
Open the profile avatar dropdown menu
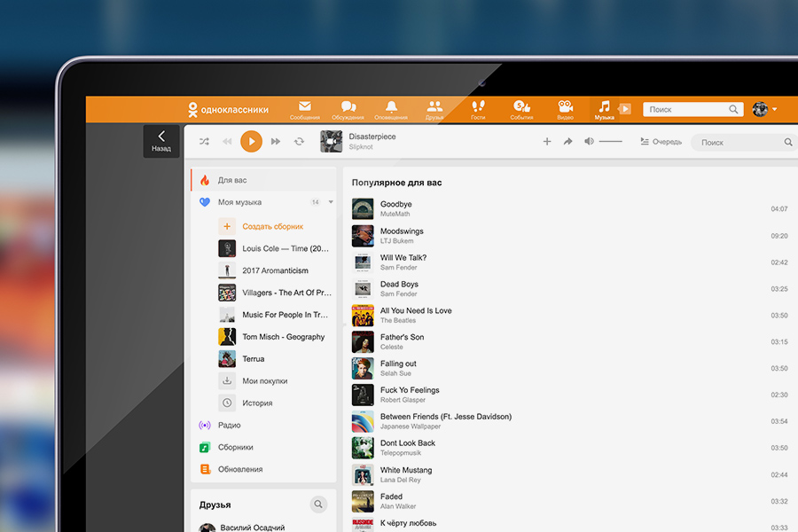coord(765,109)
